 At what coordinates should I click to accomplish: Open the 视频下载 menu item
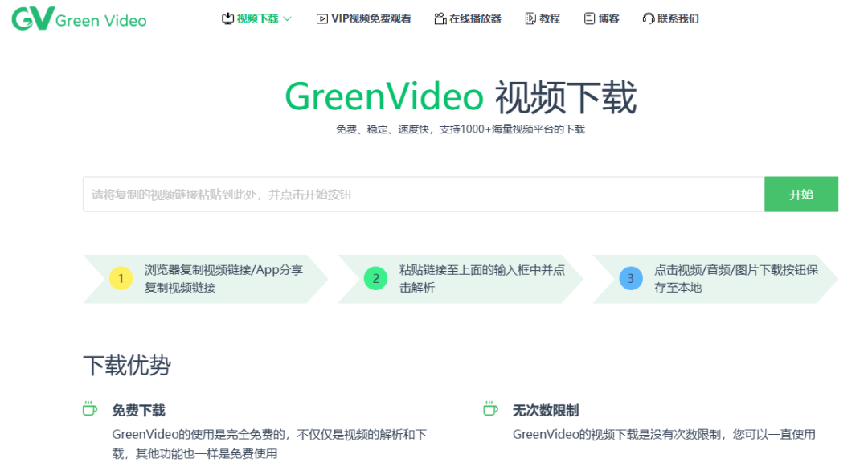coord(257,18)
